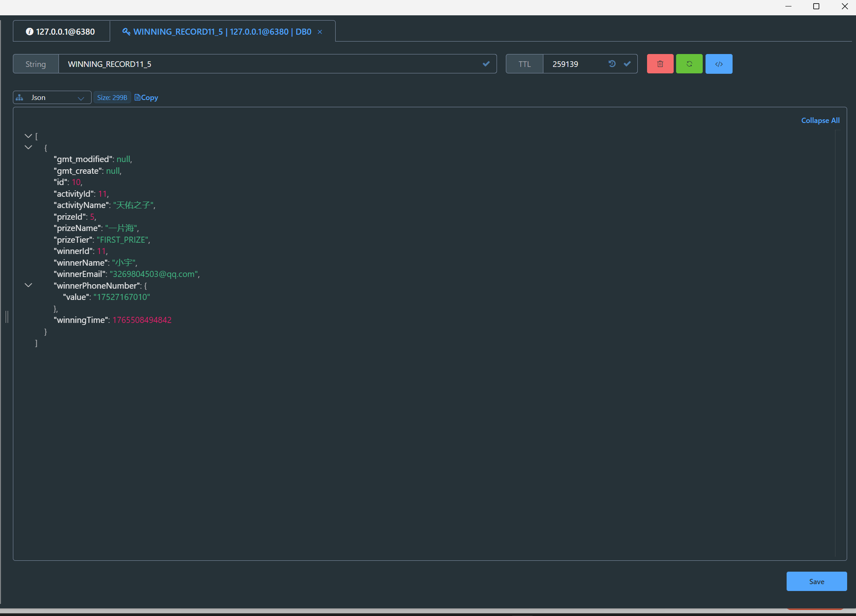Click the green refresh key button
This screenshot has width=856, height=616.
(689, 64)
